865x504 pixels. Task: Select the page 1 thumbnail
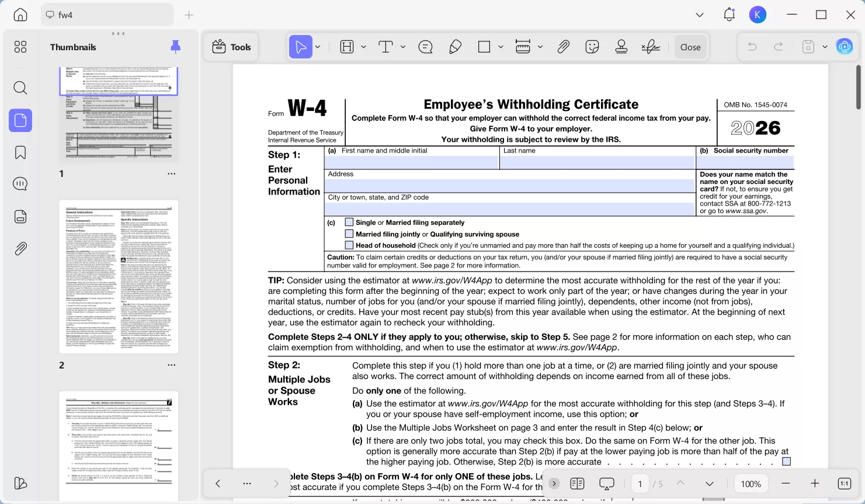click(x=119, y=114)
